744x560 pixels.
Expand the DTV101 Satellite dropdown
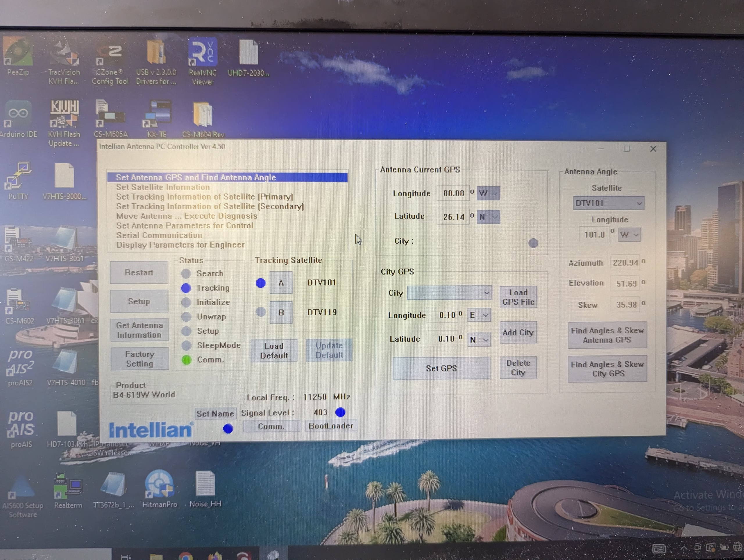point(609,203)
